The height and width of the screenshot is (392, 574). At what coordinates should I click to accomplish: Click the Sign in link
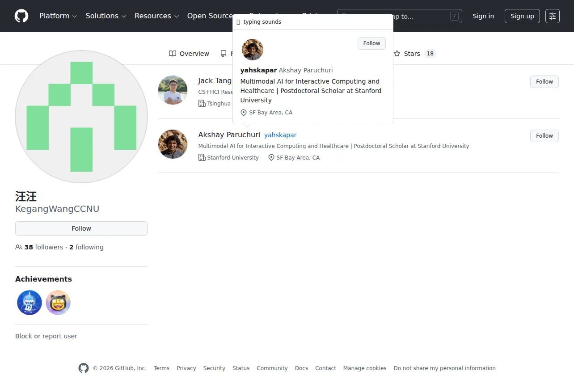click(x=483, y=16)
